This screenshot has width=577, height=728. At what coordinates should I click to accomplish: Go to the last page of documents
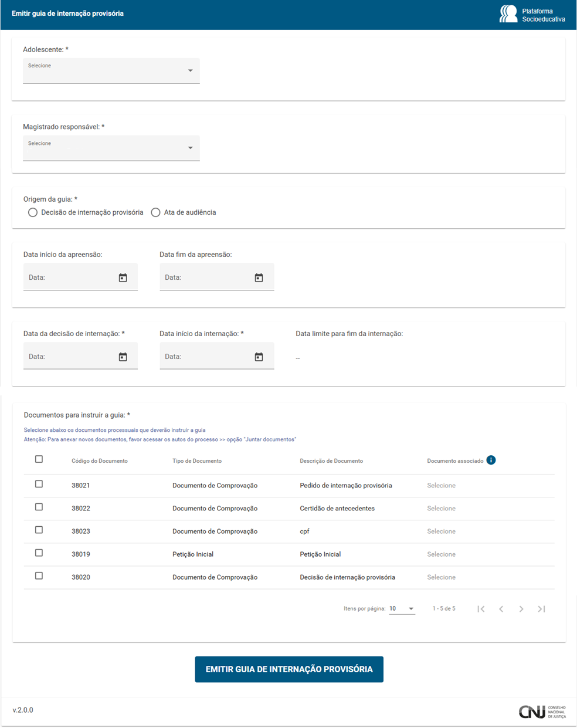point(541,609)
